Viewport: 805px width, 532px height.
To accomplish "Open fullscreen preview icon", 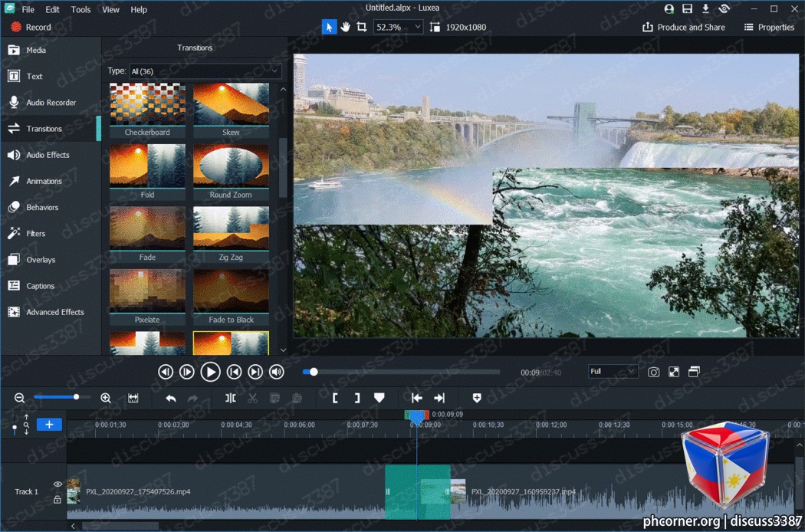I will pos(674,372).
